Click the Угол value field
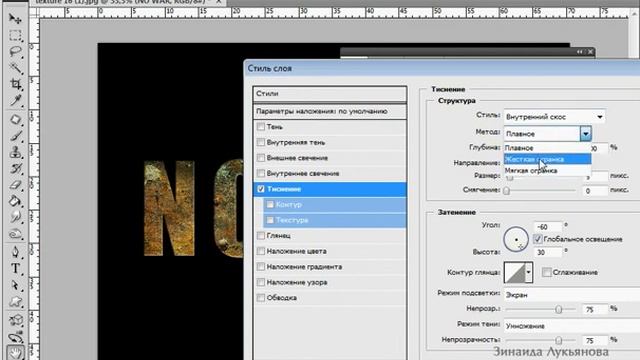The height and width of the screenshot is (360, 640). pyautogui.click(x=548, y=227)
